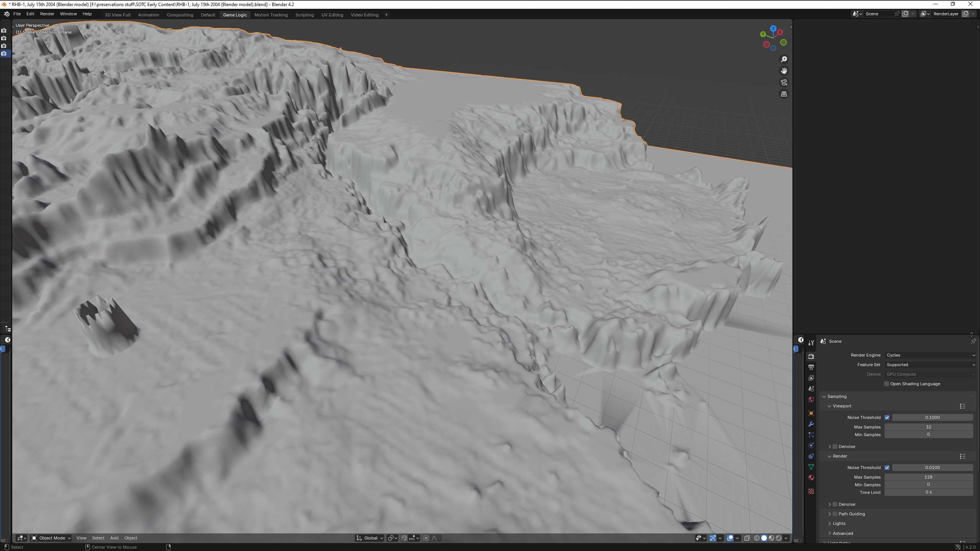Screen dimensions: 980x551
Task: Click the Material properties tab icon
Action: 811,478
